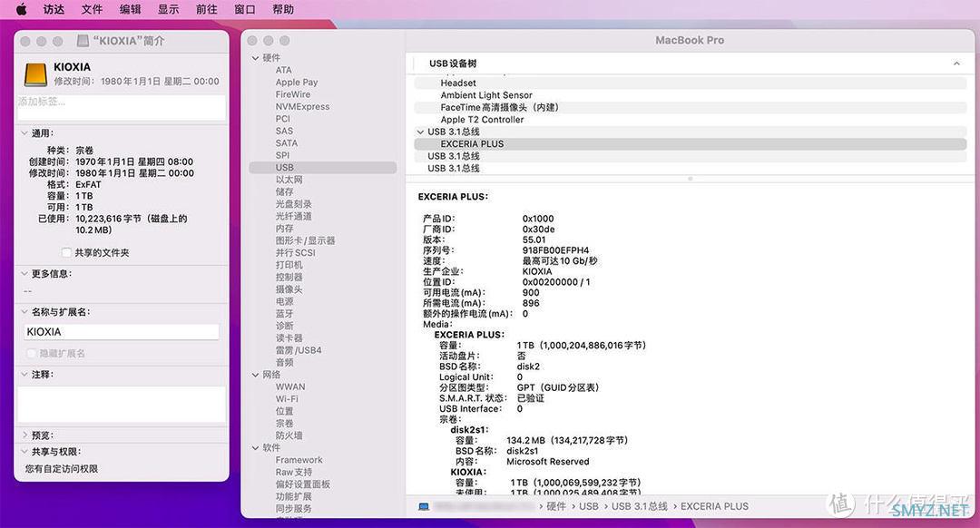Screen dimensions: 980x528
Task: Expand the 预览 section
Action: [24, 435]
